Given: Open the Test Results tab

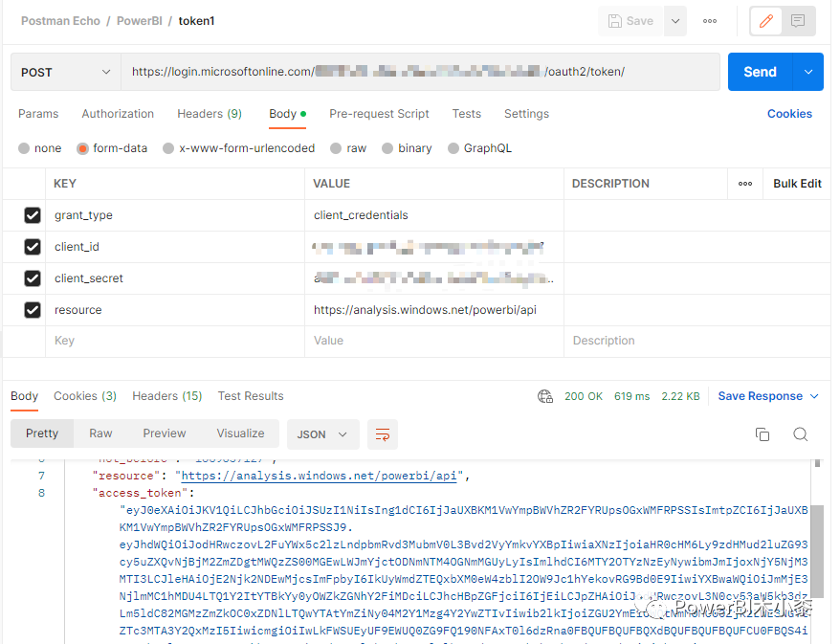Looking at the screenshot, I should click(x=251, y=396).
